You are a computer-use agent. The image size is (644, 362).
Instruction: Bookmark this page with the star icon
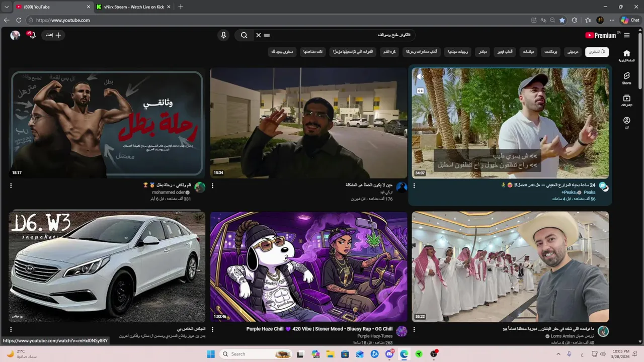[x=562, y=20]
